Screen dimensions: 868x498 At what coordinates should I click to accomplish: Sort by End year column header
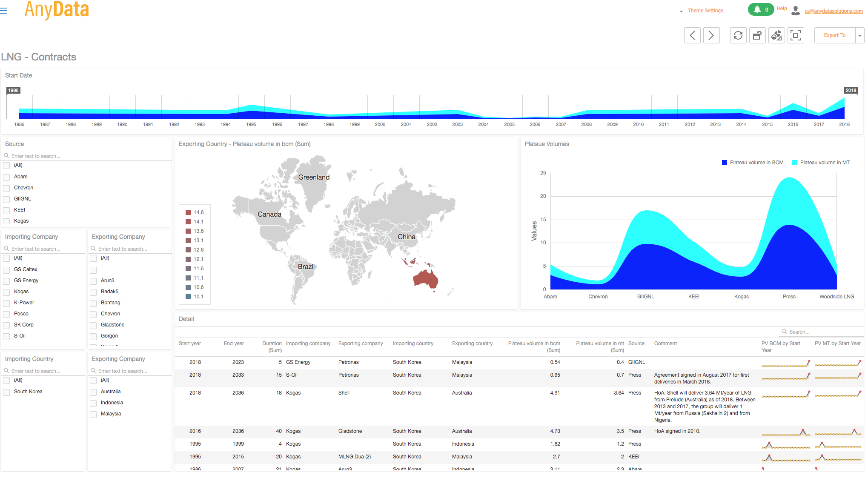pos(234,343)
